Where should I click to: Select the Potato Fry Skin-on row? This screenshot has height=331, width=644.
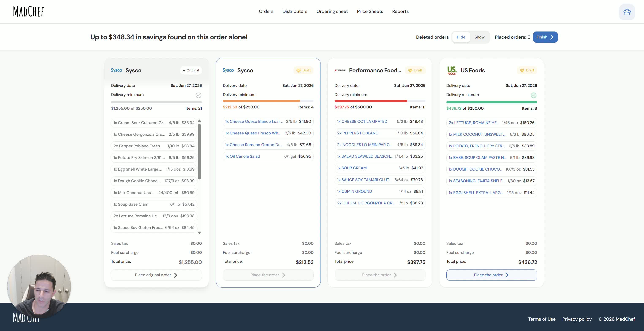click(x=154, y=158)
